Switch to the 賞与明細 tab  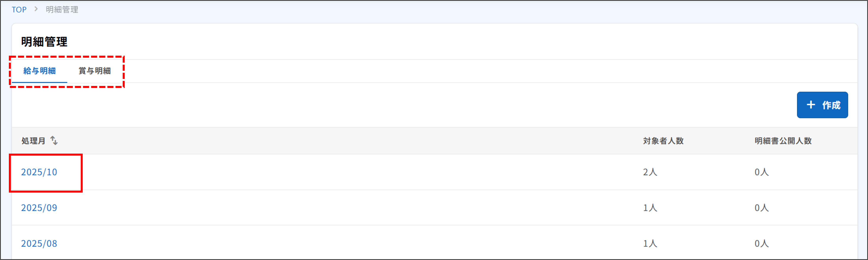coord(94,71)
